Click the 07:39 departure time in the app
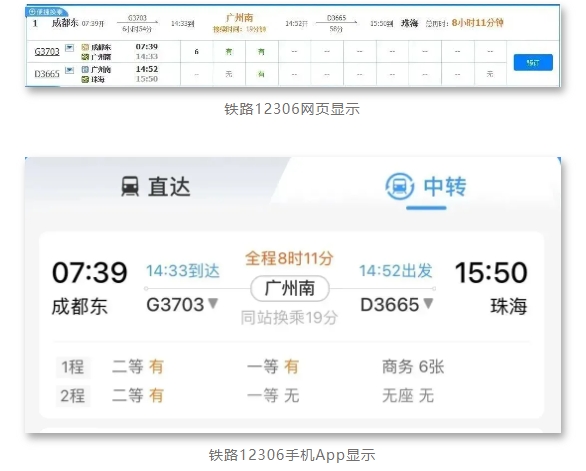The height and width of the screenshot is (471, 586). (90, 272)
